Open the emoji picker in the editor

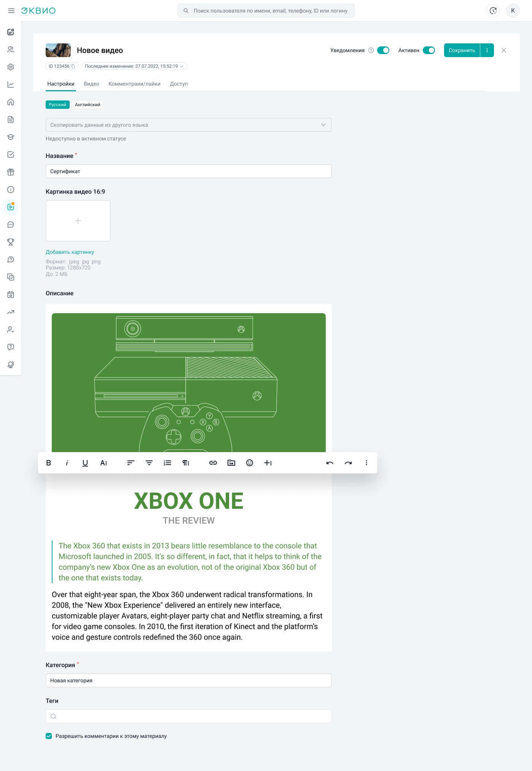250,463
